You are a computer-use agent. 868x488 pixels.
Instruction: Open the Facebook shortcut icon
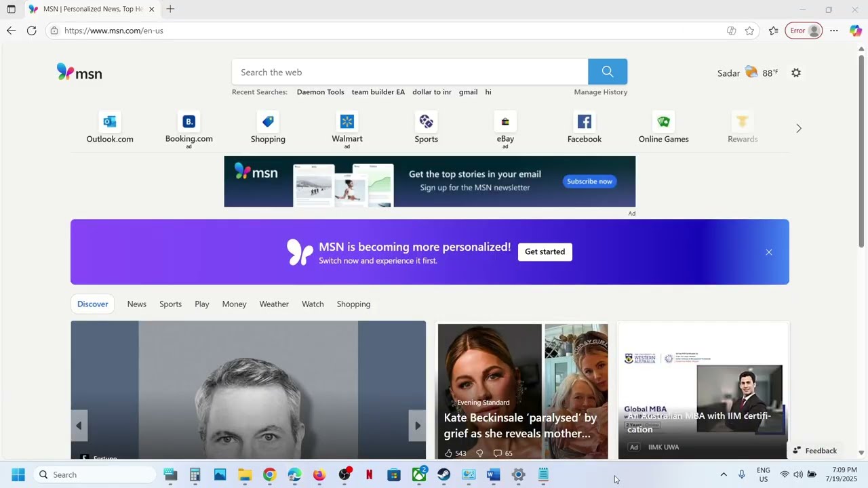click(x=585, y=121)
